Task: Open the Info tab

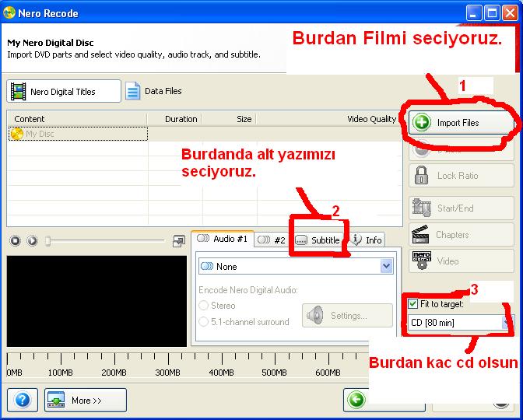Action: pos(367,240)
